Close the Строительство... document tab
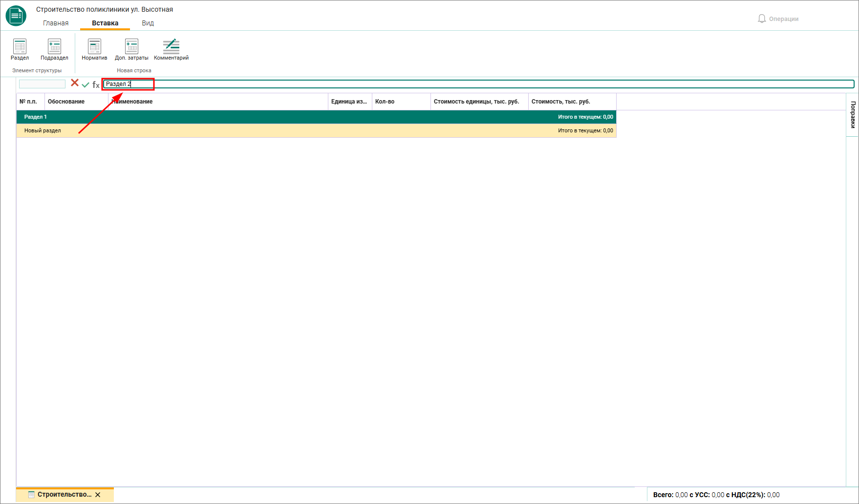Viewport: 859px width, 504px height. click(98, 495)
